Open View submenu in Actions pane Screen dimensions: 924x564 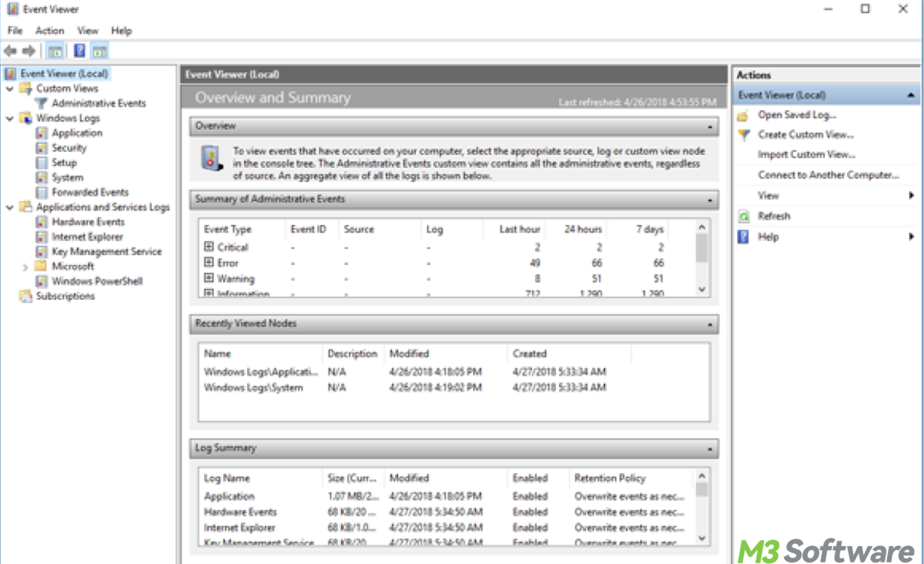point(825,196)
